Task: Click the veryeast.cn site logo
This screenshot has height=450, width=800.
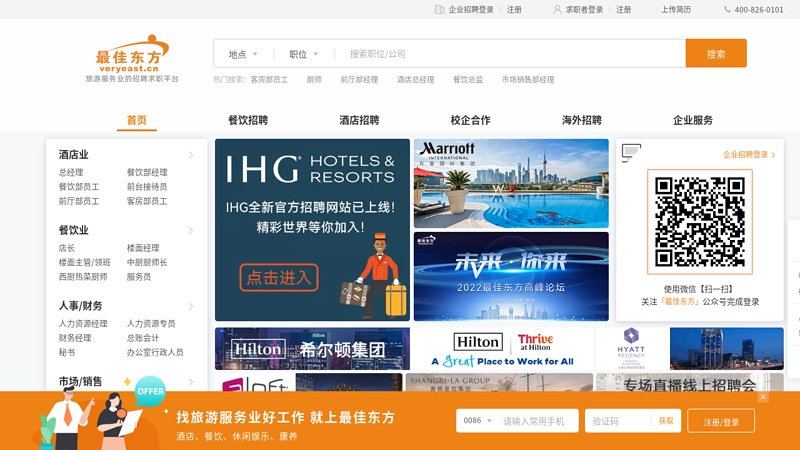Action: 132,58
